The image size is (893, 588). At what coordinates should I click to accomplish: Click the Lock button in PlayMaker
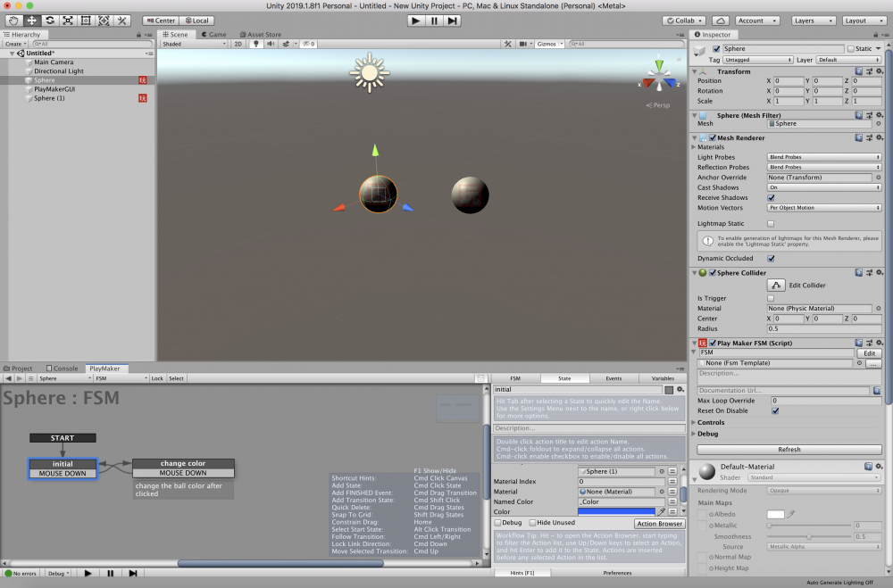pyautogui.click(x=157, y=378)
